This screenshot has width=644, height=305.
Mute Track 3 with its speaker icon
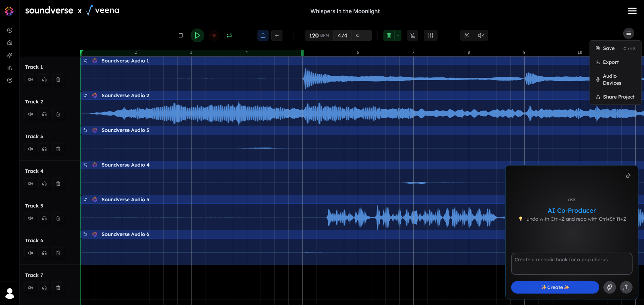[x=31, y=149]
